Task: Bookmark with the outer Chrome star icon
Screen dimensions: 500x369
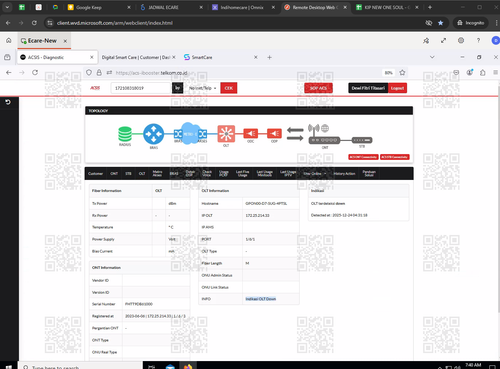Action: coord(441,23)
